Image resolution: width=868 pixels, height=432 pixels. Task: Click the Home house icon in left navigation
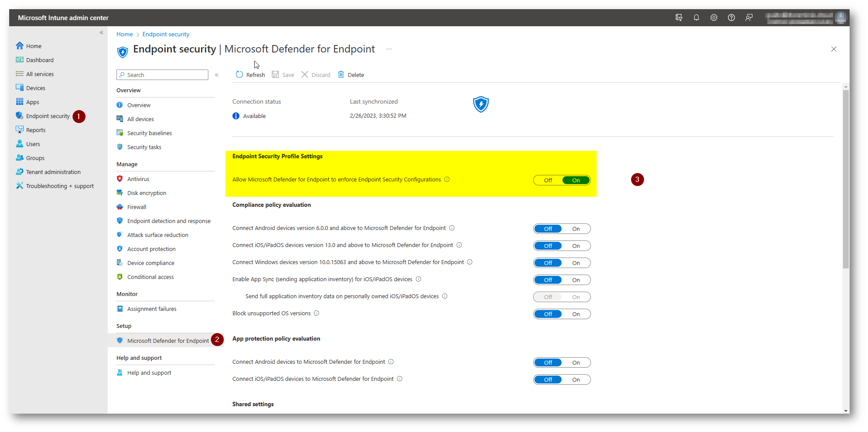coord(20,45)
